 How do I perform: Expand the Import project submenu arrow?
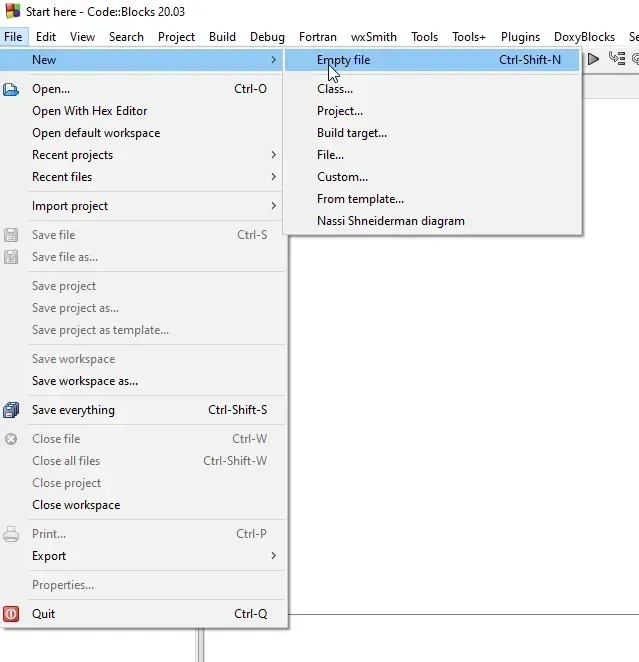coord(273,206)
